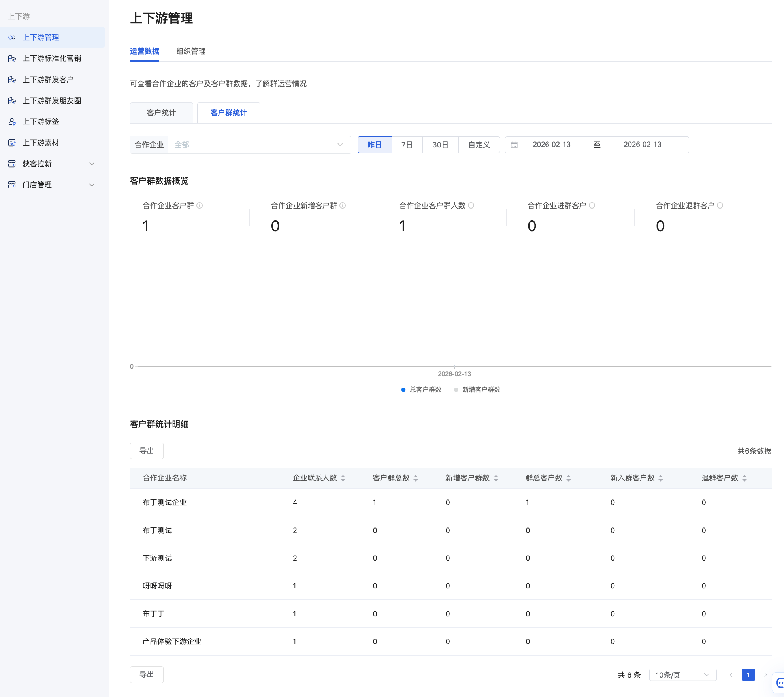
Task: Expand the 获客拉新 menu chevron
Action: 92,164
